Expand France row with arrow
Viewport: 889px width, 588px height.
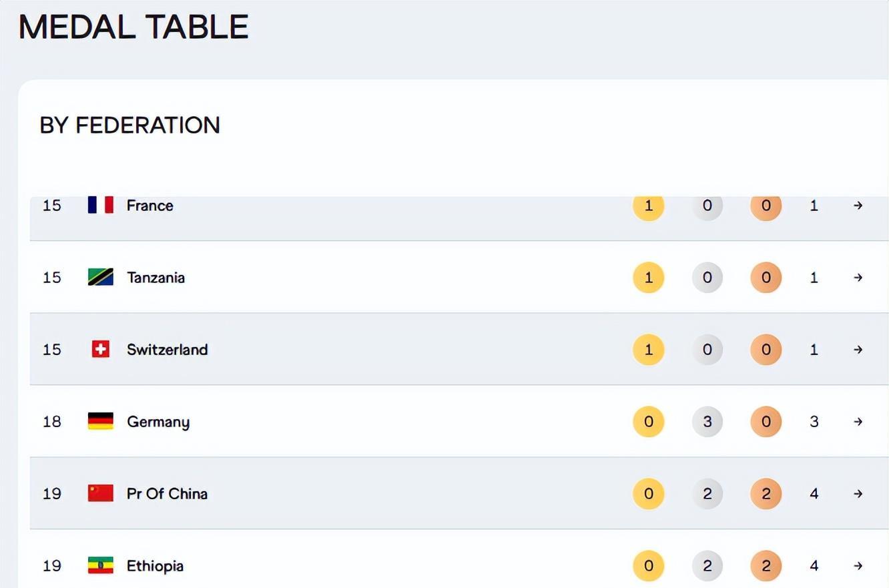pyautogui.click(x=858, y=206)
